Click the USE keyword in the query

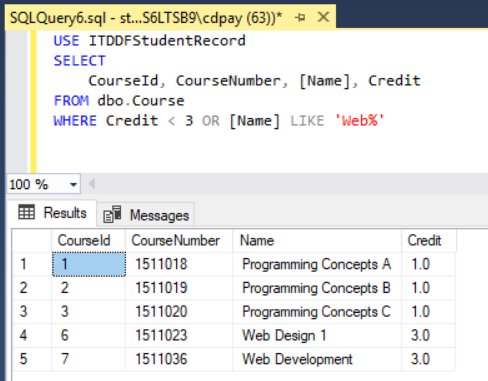pos(66,41)
